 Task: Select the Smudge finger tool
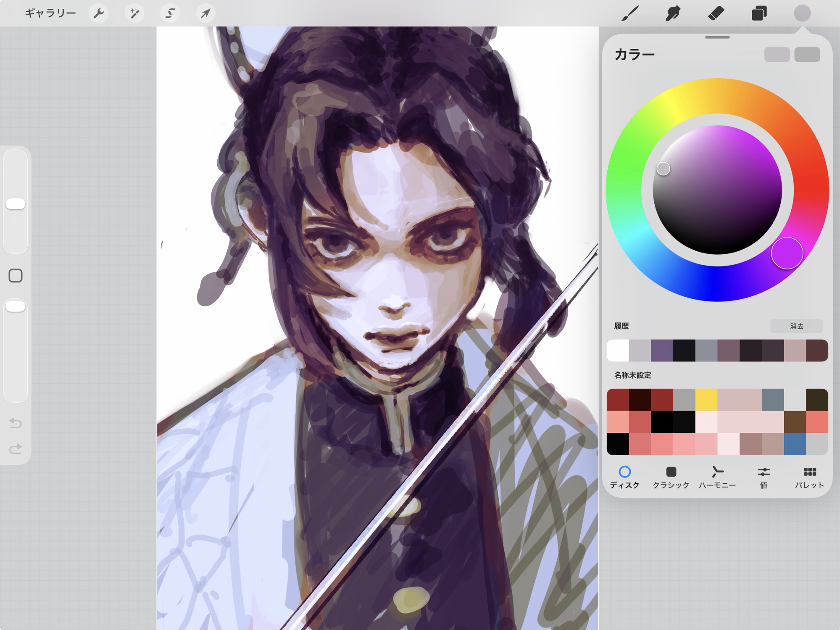[673, 13]
